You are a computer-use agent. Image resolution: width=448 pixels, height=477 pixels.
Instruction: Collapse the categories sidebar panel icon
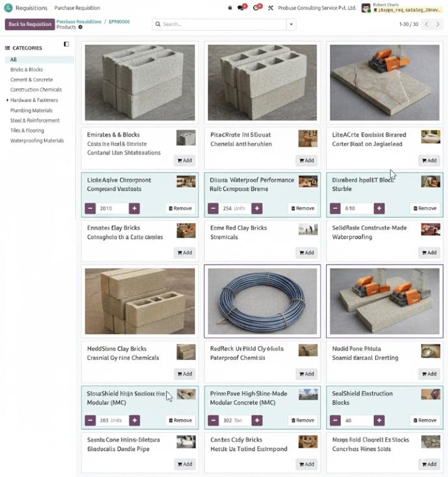point(66,44)
